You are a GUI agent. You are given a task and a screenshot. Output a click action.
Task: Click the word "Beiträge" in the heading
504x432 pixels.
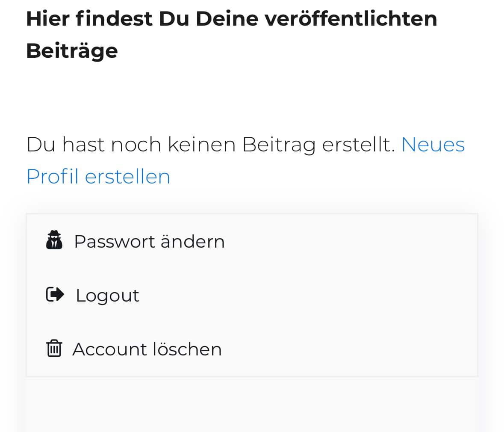tap(72, 51)
